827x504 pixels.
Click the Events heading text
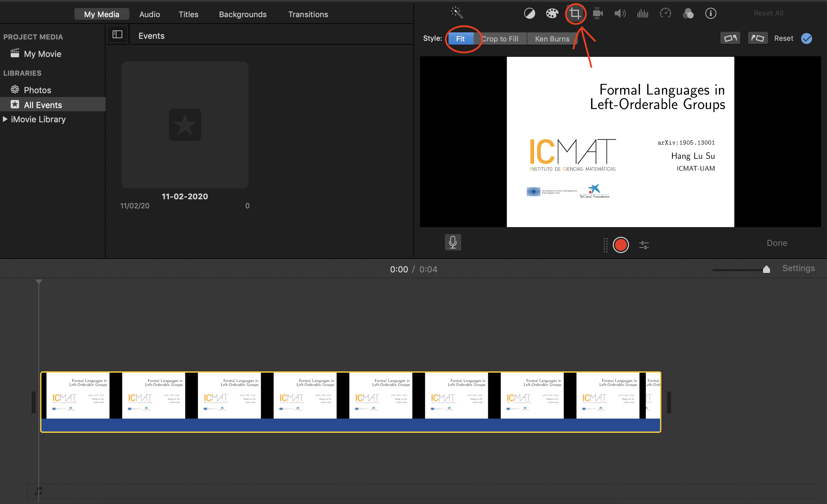(151, 36)
